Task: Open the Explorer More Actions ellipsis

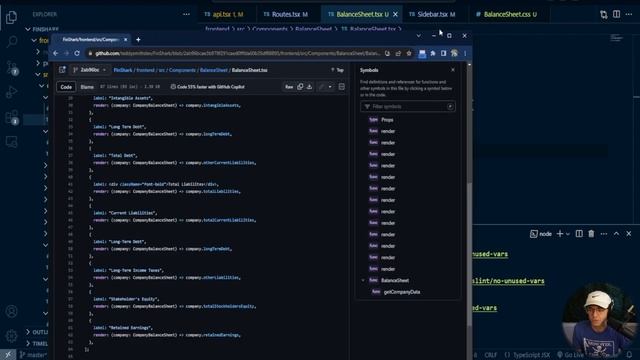Action: (x=186, y=14)
